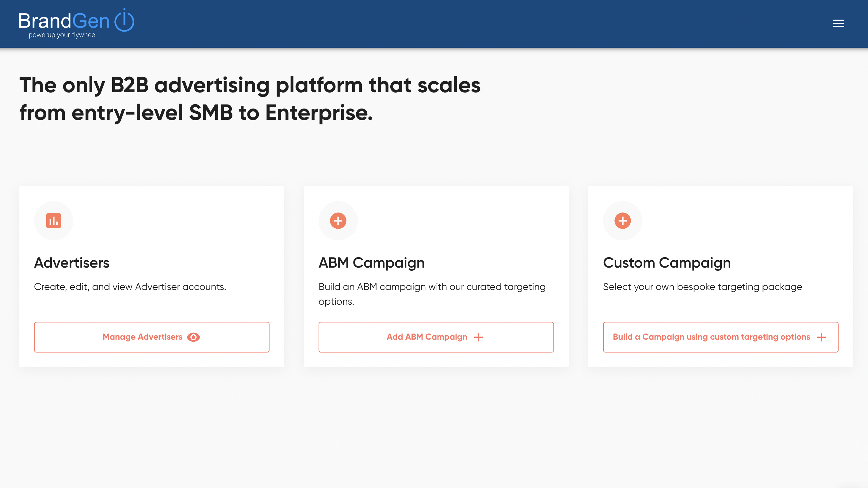Screen dimensions: 868x488
Task: Click the plus symbol in Build a Campaign button
Action: click(821, 337)
